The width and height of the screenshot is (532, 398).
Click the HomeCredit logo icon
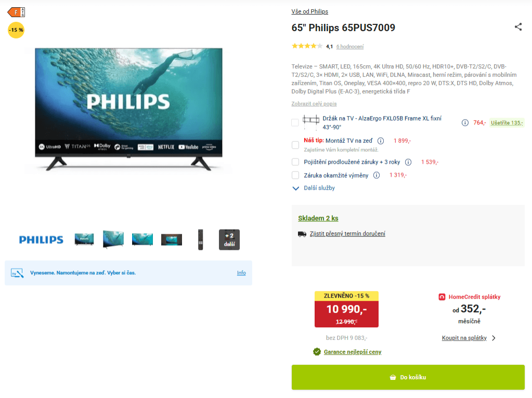(x=442, y=297)
